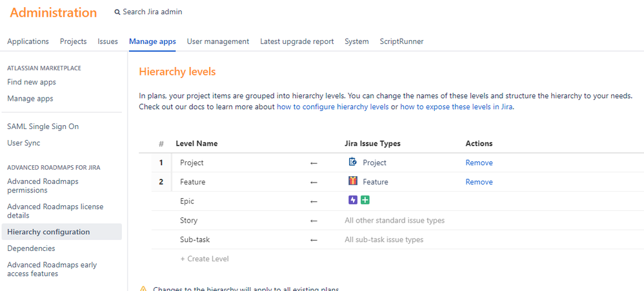The width and height of the screenshot is (644, 291).
Task: Click the Advanced Roadmaps for Jira section label
Action: click(54, 168)
